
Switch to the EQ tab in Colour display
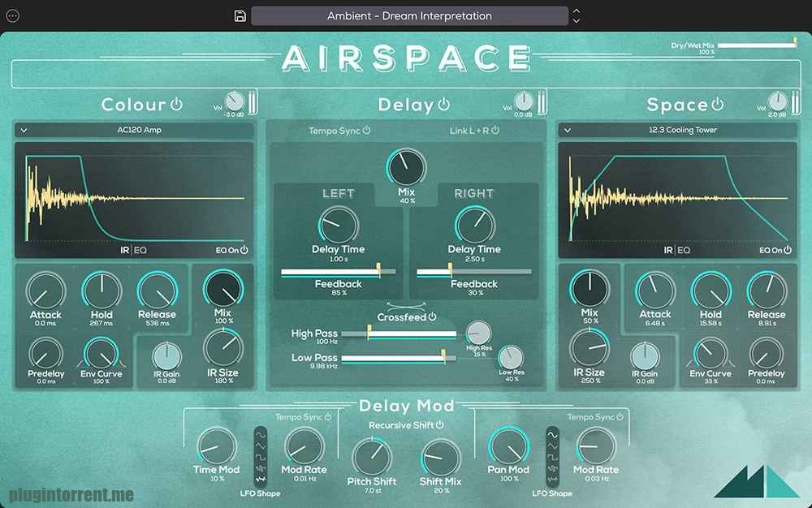coord(140,250)
